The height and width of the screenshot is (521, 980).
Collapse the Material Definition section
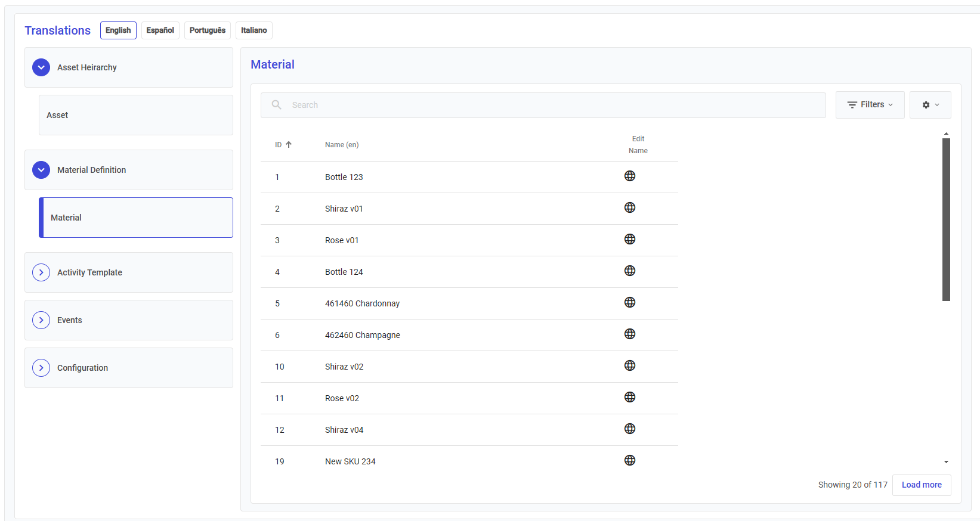[x=41, y=170]
